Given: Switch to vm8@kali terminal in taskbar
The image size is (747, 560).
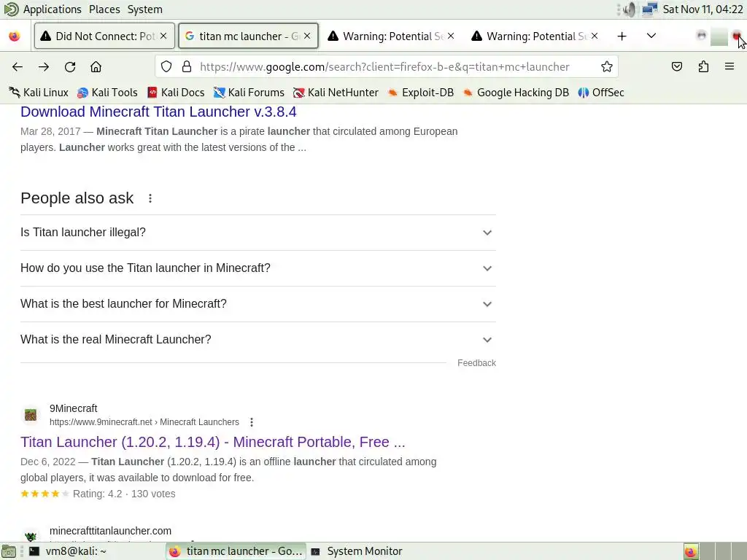Looking at the screenshot, I should click(x=67, y=551).
